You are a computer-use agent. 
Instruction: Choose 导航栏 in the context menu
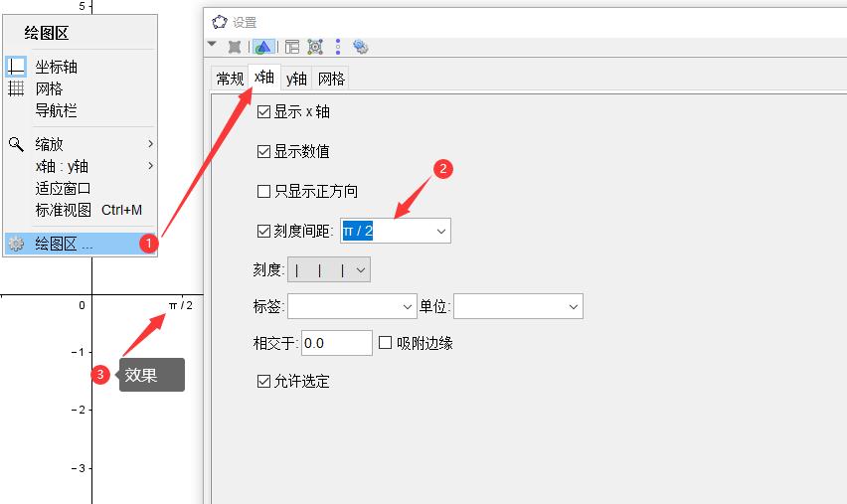coord(57,110)
